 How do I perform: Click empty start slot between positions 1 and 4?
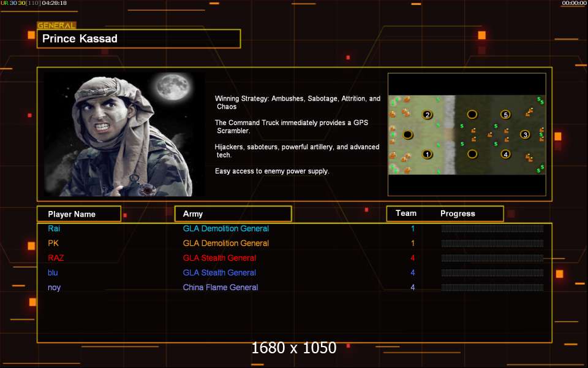[472, 154]
